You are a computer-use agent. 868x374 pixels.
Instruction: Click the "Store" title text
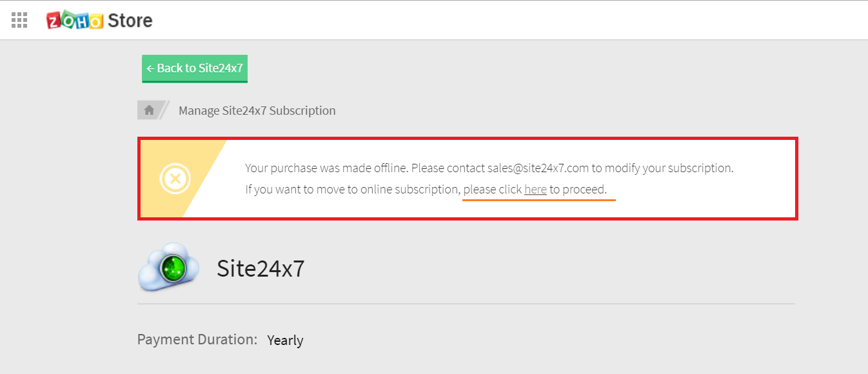pos(130,21)
